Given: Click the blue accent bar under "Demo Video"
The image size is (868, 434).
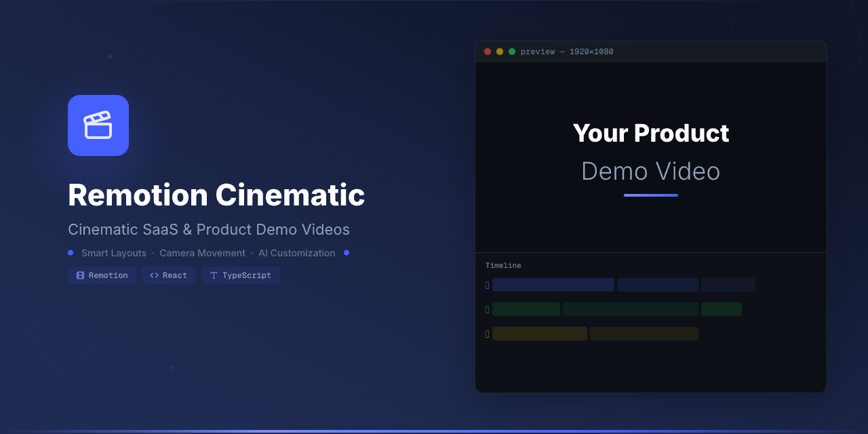Looking at the screenshot, I should [651, 195].
